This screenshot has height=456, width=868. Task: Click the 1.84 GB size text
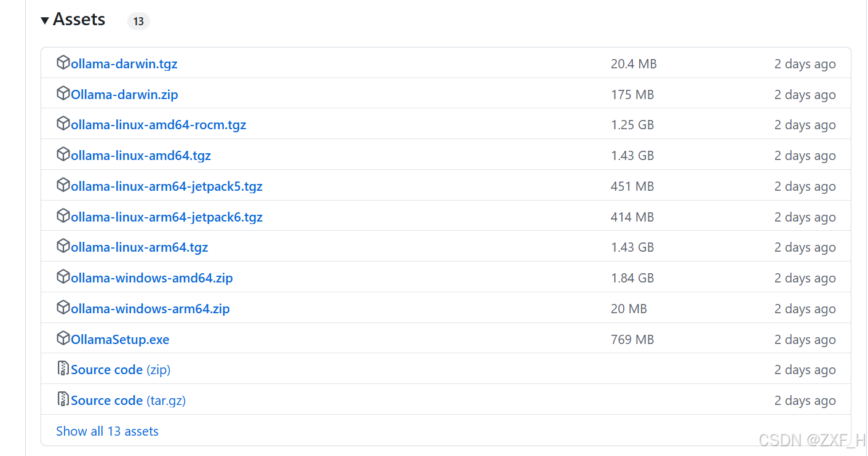632,278
